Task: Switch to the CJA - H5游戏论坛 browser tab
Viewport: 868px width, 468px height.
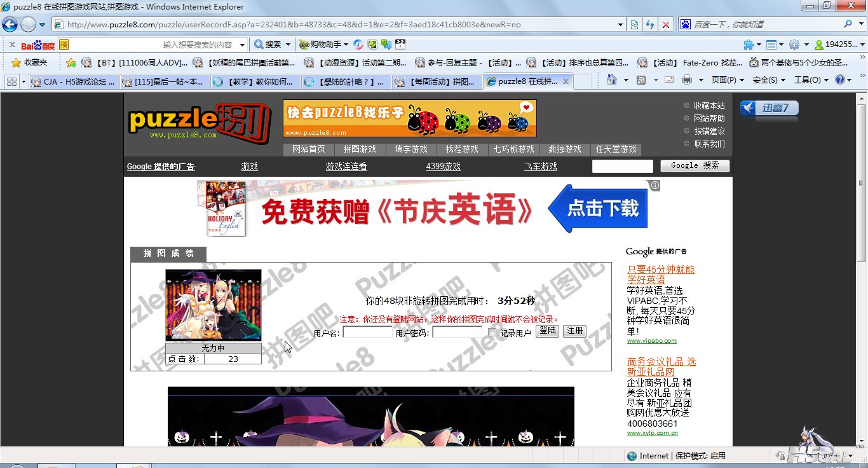Action: coord(73,82)
